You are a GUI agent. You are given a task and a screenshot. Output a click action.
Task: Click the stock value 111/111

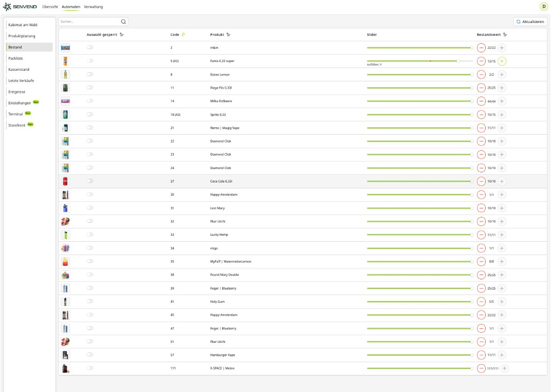(493, 368)
